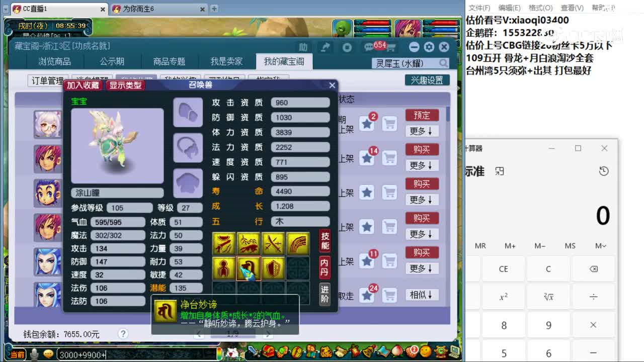The height and width of the screenshot is (362, 644).
Task: Click the microphone icon in bottom chat bar
Action: 35,354
